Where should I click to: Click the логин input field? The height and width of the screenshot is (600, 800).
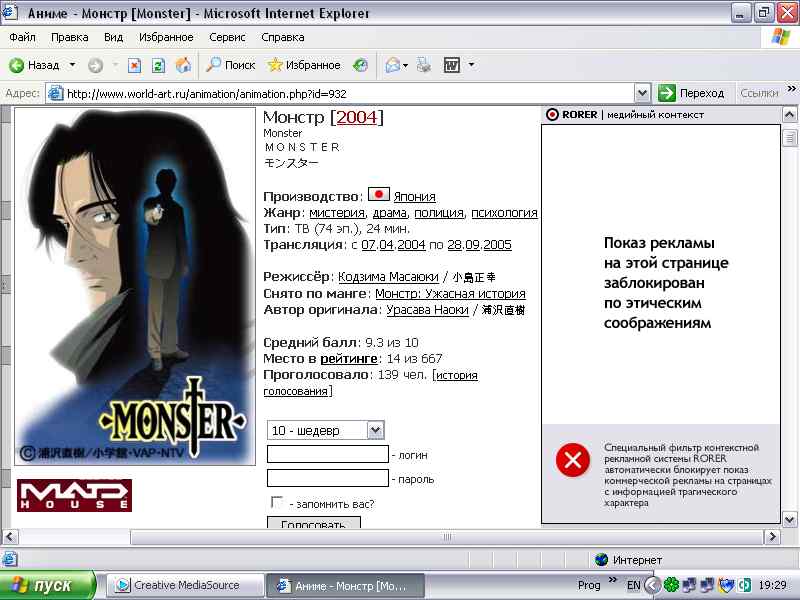tap(328, 454)
